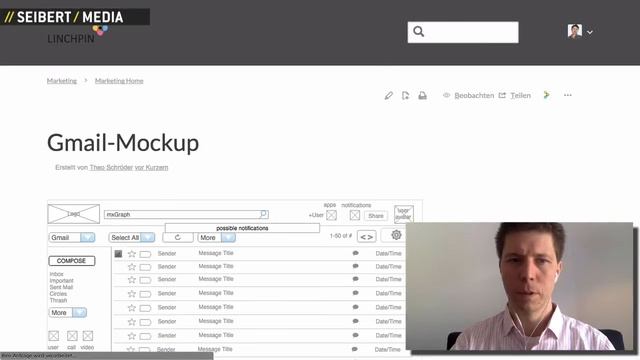Click the mxGraph search field in mockup

tap(186, 214)
